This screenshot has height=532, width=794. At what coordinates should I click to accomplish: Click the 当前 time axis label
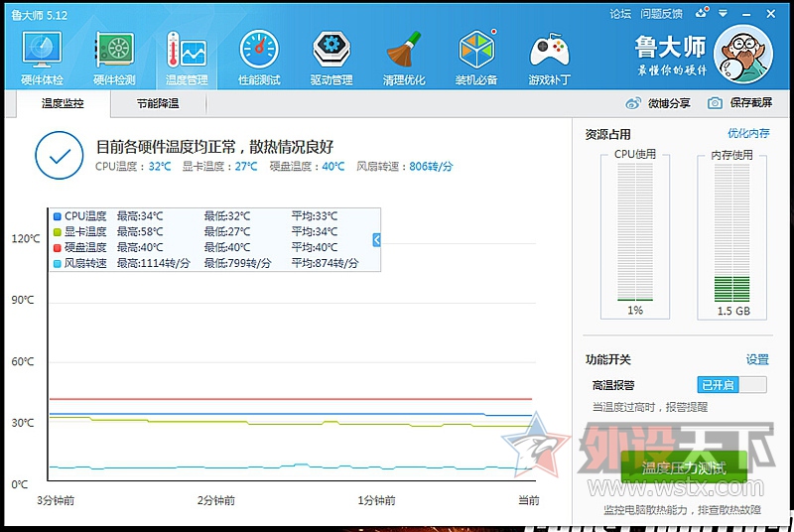click(x=529, y=500)
